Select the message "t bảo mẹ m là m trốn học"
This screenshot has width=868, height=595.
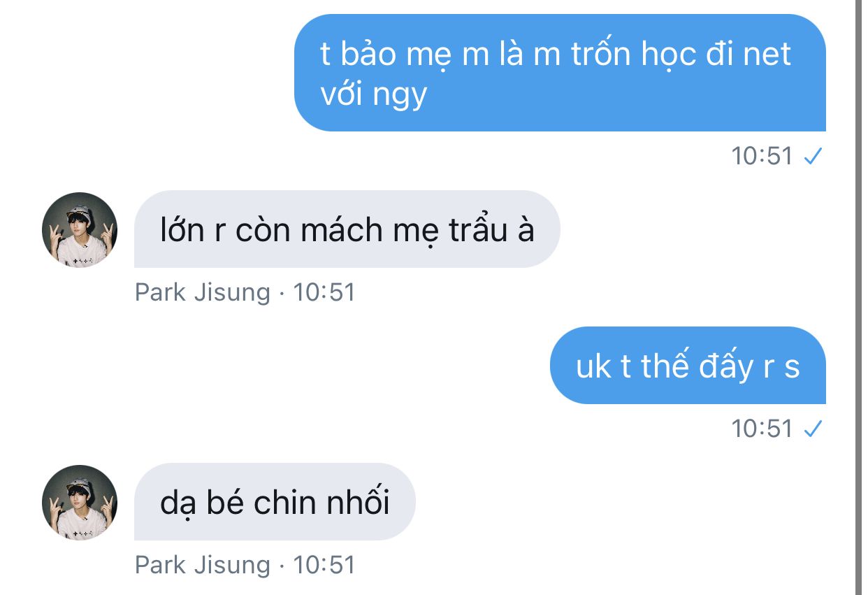tap(560, 73)
